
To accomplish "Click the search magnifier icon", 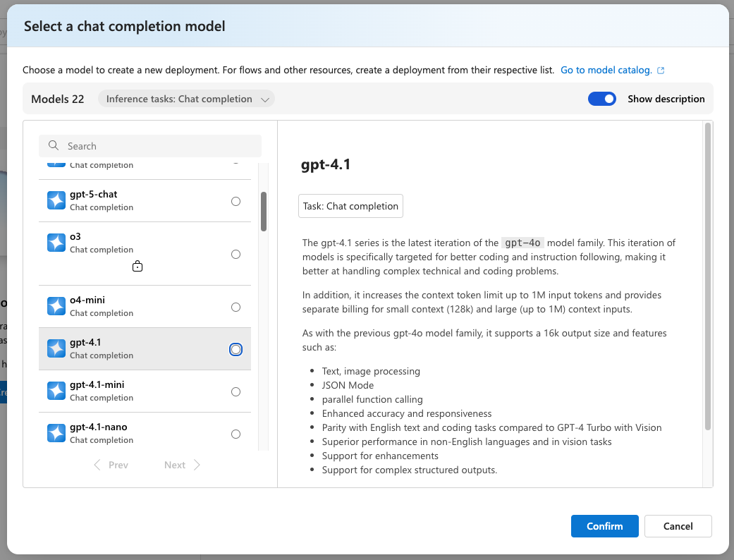I will pyautogui.click(x=54, y=145).
